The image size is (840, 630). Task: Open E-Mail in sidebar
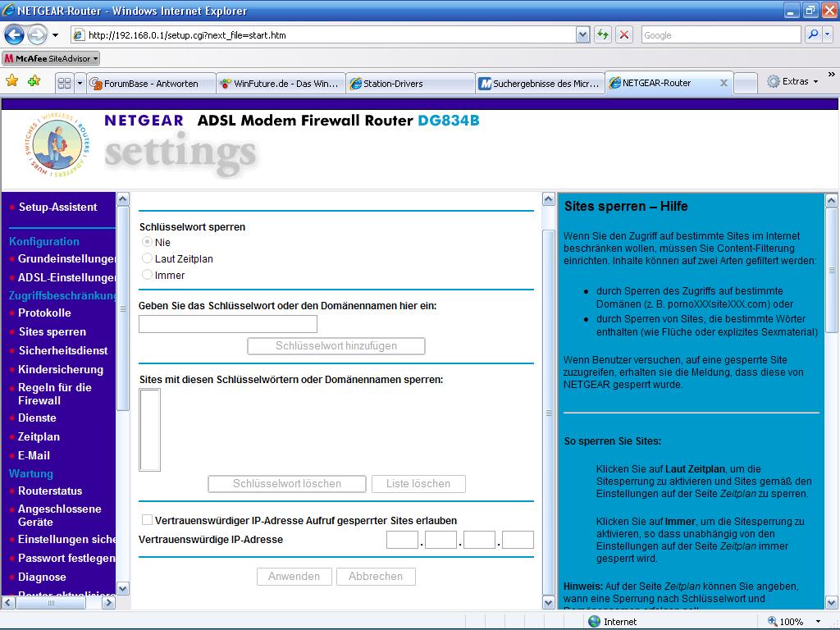[x=34, y=455]
